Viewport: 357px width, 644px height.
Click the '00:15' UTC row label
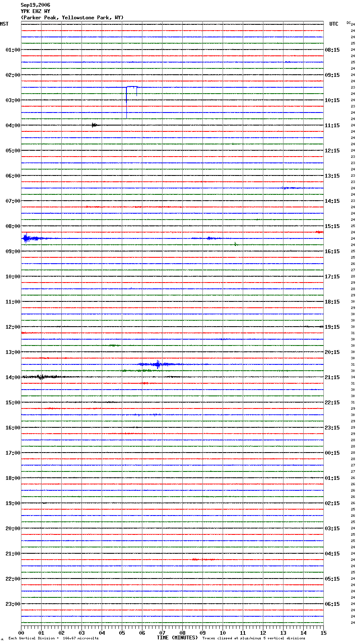(x=332, y=453)
